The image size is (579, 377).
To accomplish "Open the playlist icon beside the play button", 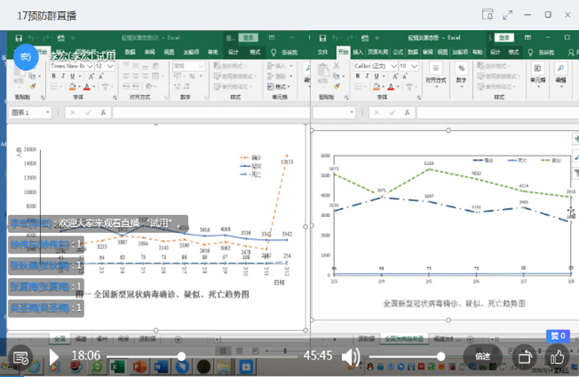I will 21,357.
